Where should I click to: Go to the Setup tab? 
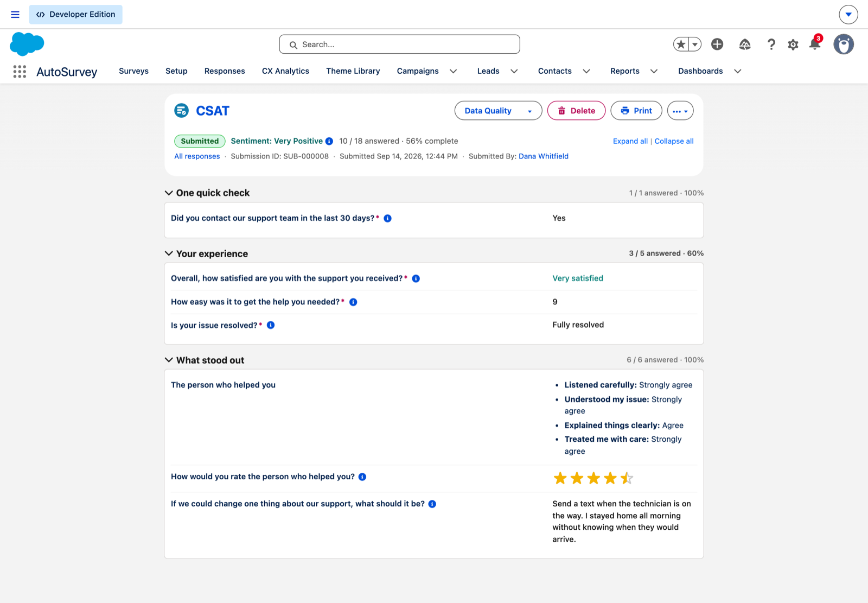(x=176, y=71)
